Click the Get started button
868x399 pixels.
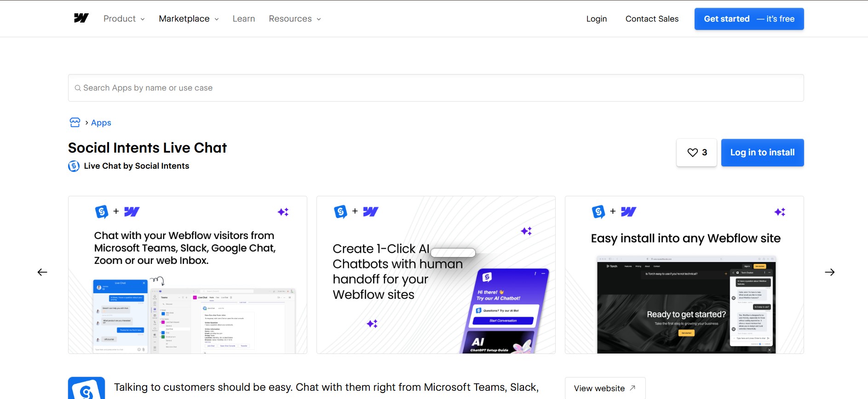(749, 19)
